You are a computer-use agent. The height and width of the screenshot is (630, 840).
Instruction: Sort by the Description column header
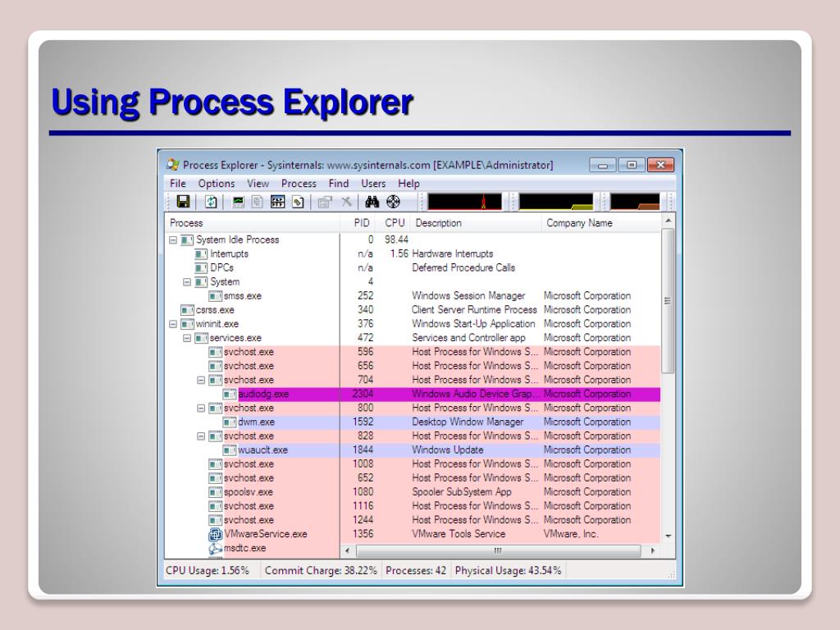coord(476,223)
